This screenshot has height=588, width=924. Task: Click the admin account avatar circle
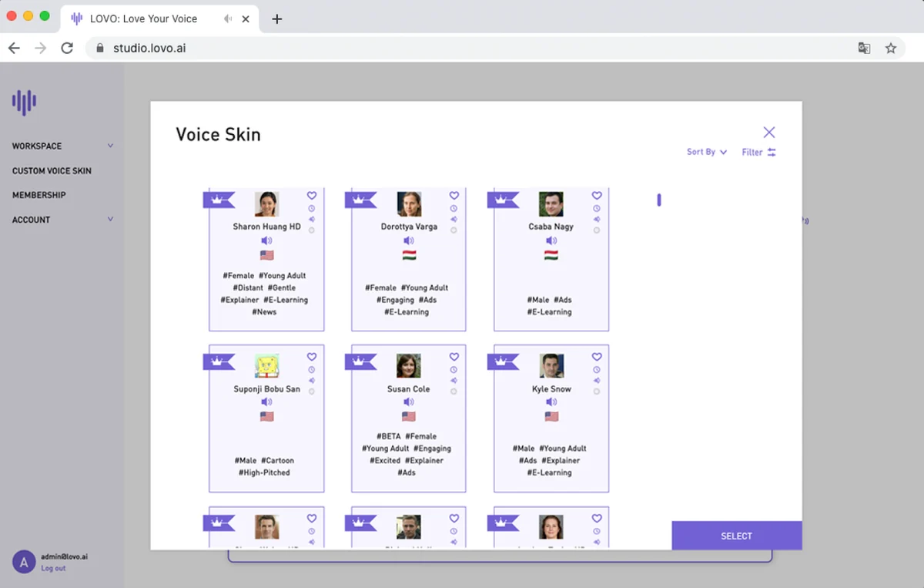pos(24,563)
